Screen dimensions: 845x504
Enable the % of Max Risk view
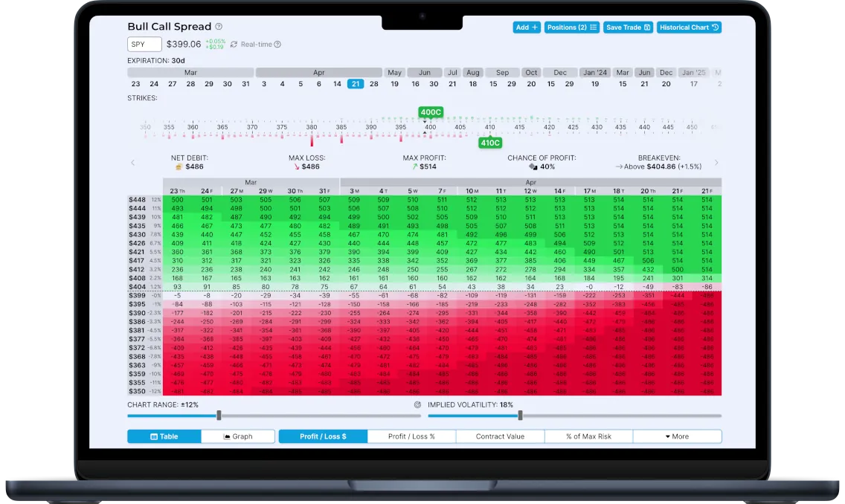[588, 436]
